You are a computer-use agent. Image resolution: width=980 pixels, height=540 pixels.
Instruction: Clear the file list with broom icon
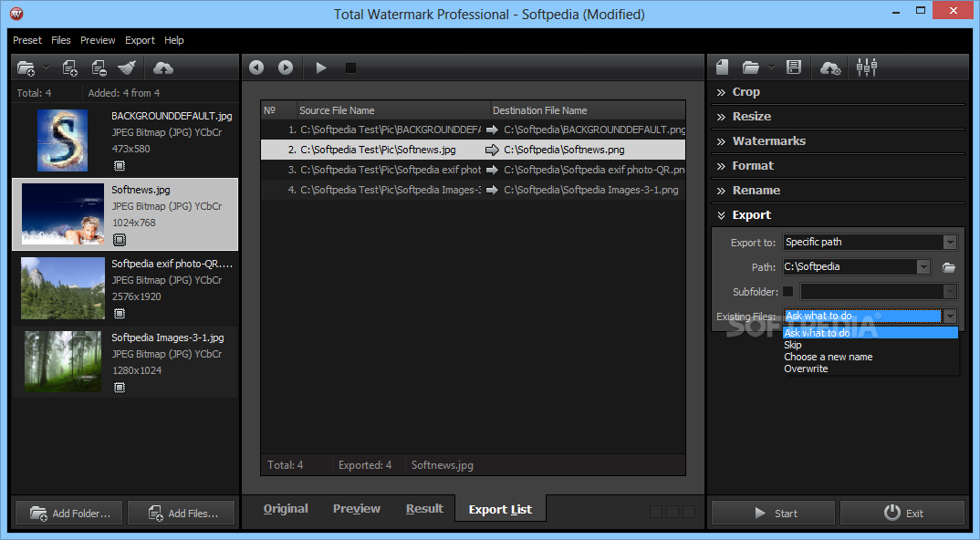tap(127, 67)
